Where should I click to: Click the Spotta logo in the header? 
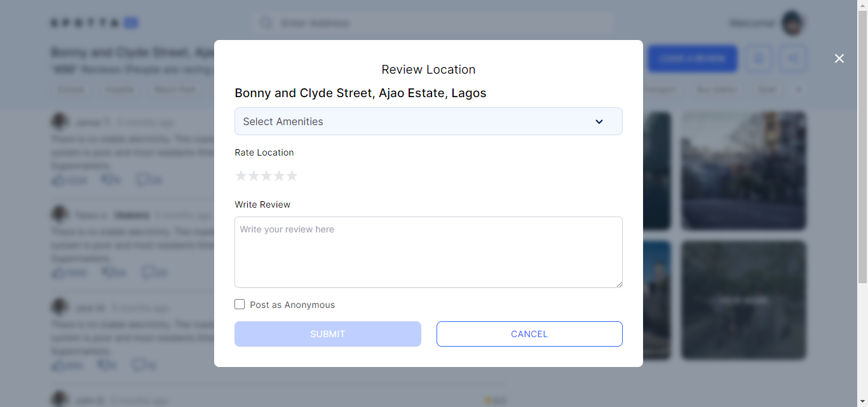tap(95, 23)
